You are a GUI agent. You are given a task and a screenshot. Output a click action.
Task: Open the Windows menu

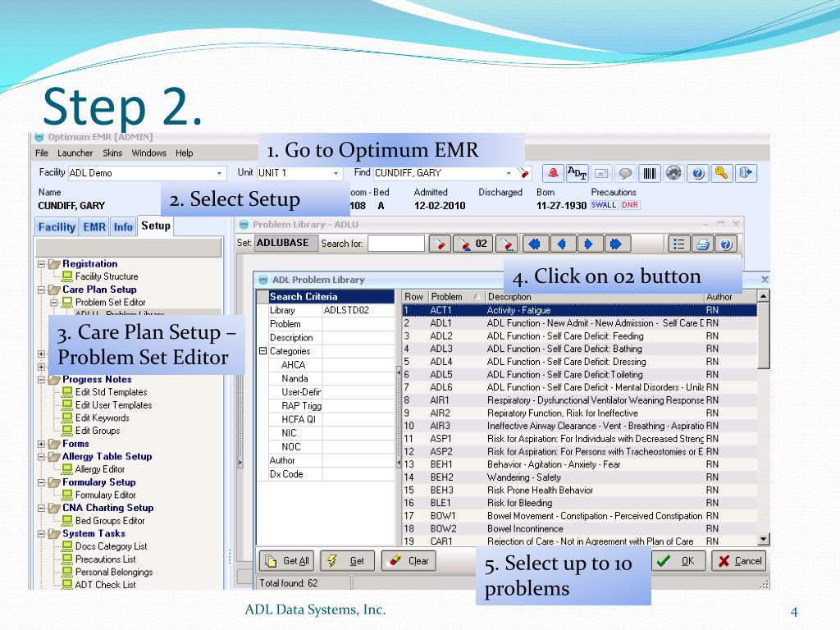click(x=149, y=153)
